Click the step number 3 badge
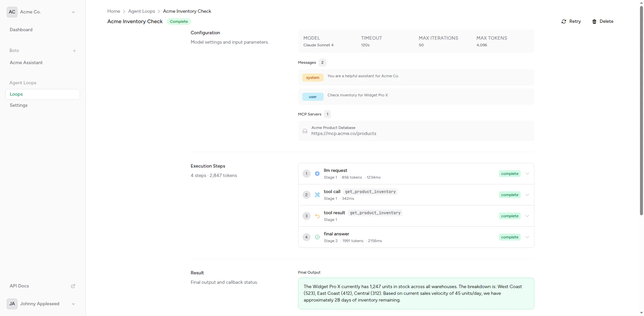Screen dimensions: 644x316 coord(306,216)
